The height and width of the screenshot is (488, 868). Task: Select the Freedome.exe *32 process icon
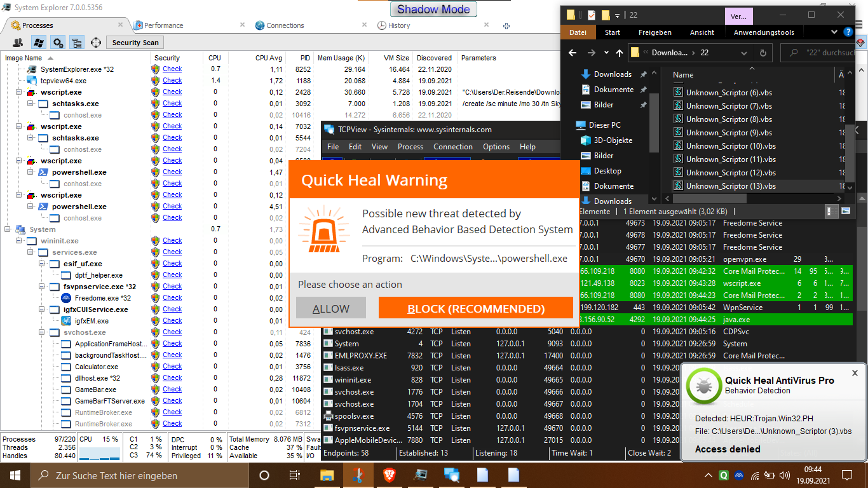[67, 298]
